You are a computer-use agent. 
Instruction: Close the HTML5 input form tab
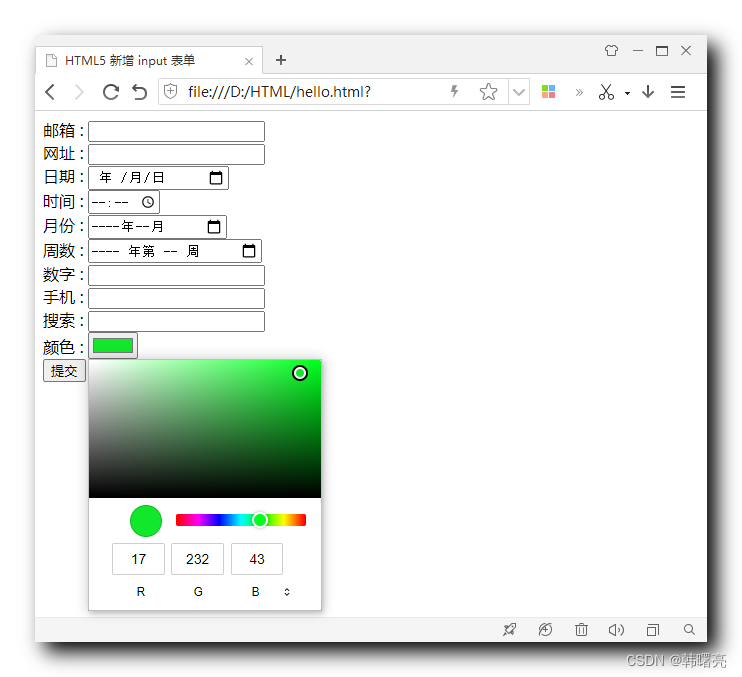(249, 62)
